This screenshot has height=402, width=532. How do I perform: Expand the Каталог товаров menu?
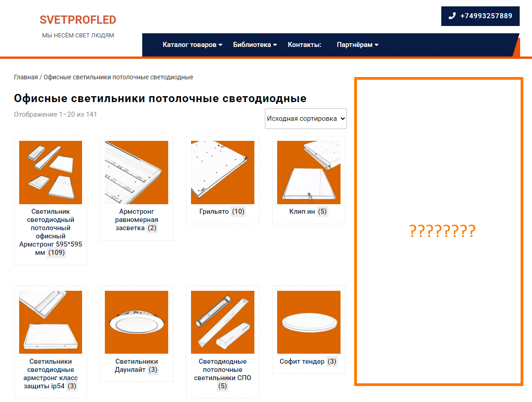click(192, 45)
